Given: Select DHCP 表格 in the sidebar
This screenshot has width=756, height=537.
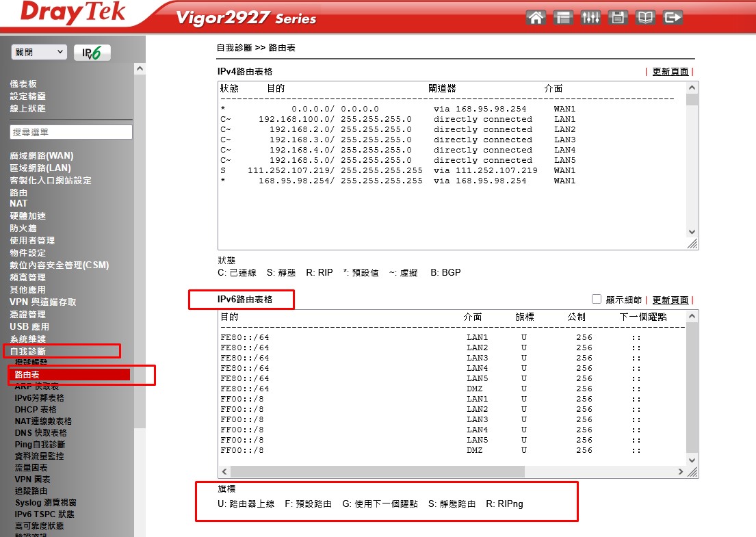Looking at the screenshot, I should 36,410.
